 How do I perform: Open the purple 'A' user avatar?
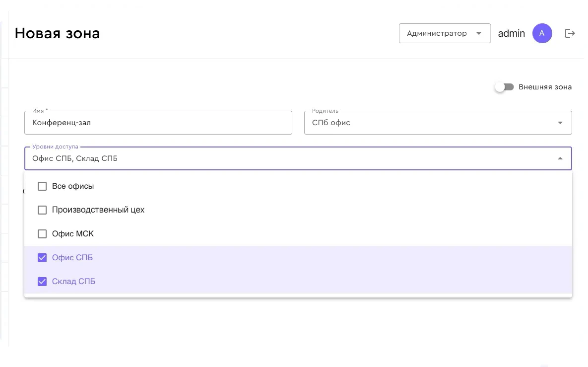click(x=542, y=33)
